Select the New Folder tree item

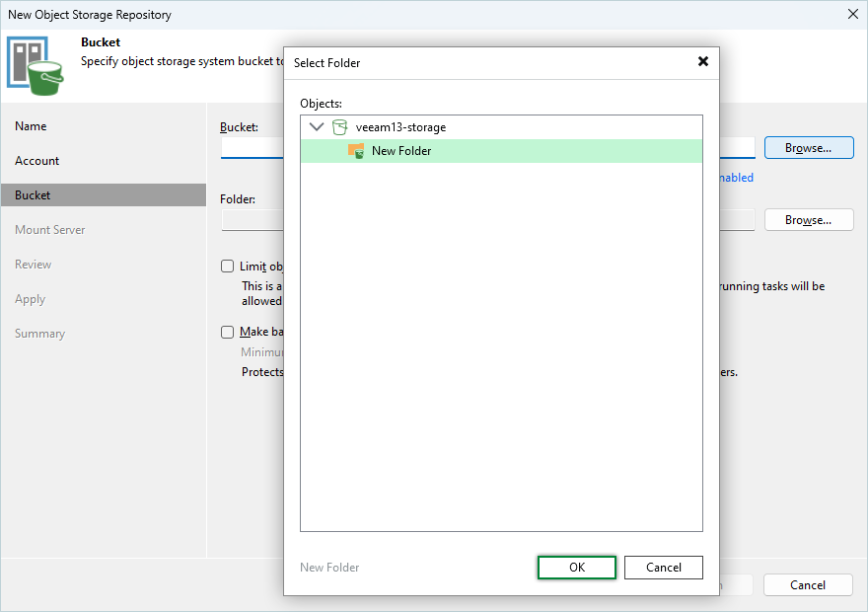pos(401,151)
